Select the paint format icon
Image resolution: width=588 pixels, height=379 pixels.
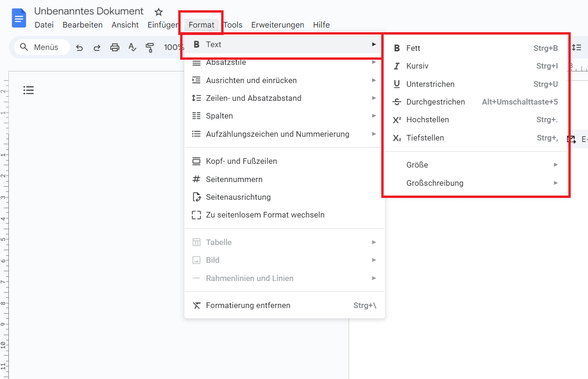click(x=149, y=47)
